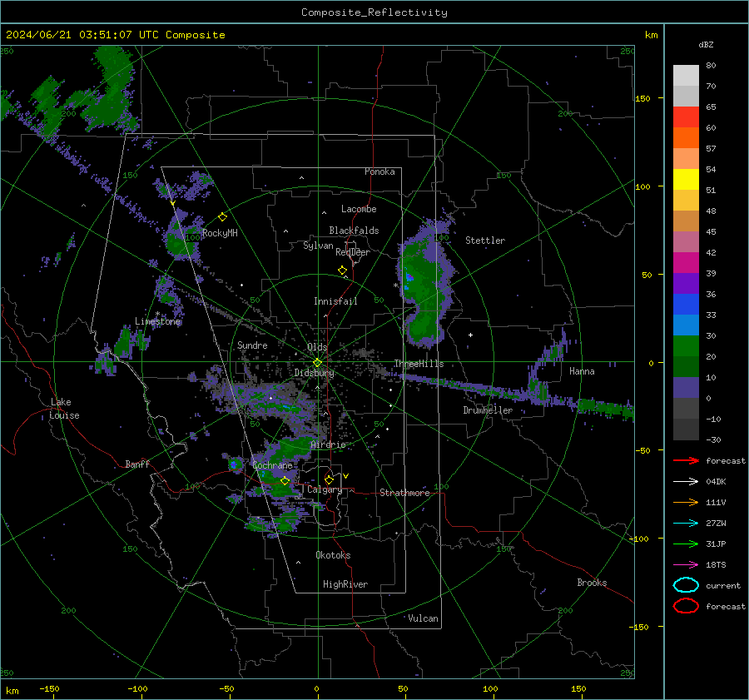749x700 pixels.
Task: Click the Stettler town label
Action: coord(485,241)
